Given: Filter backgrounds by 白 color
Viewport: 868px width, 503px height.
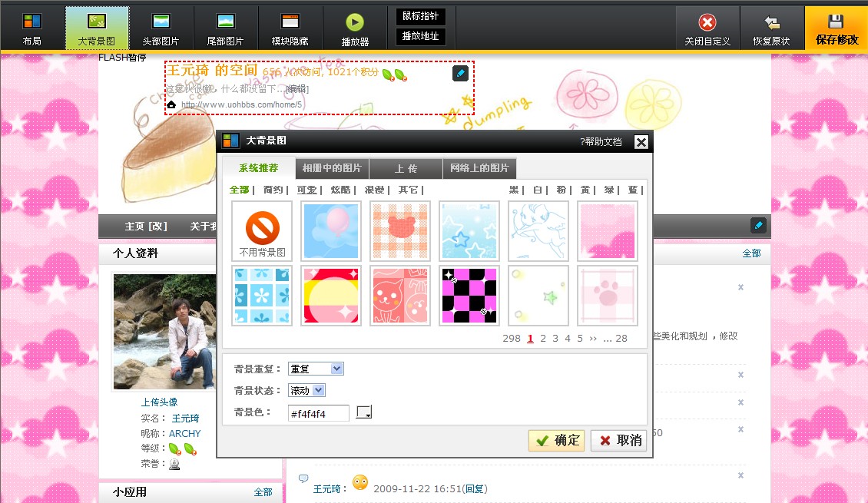Looking at the screenshot, I should [538, 190].
